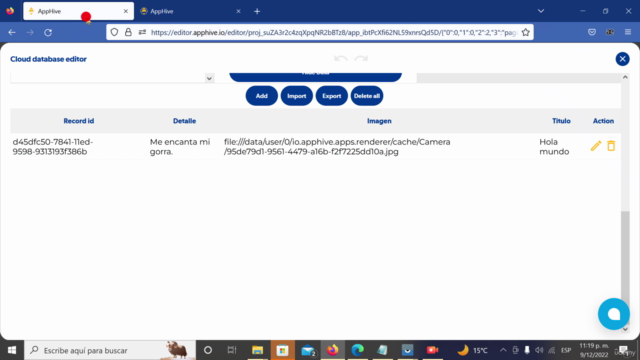Sort by Record id column header
This screenshot has height=360, width=640.
(x=79, y=121)
